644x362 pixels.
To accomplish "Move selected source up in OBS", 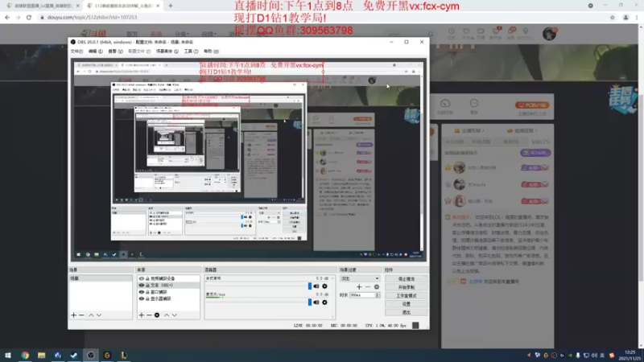I will [x=167, y=315].
